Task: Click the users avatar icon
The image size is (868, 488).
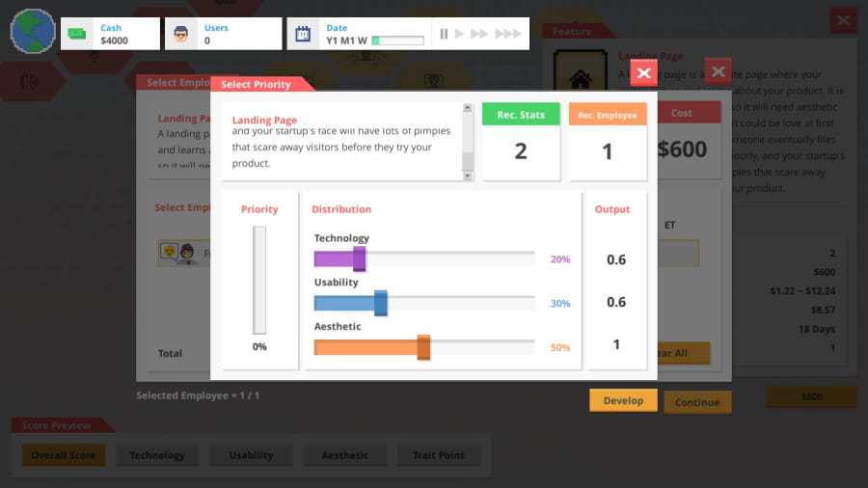Action: tap(180, 34)
